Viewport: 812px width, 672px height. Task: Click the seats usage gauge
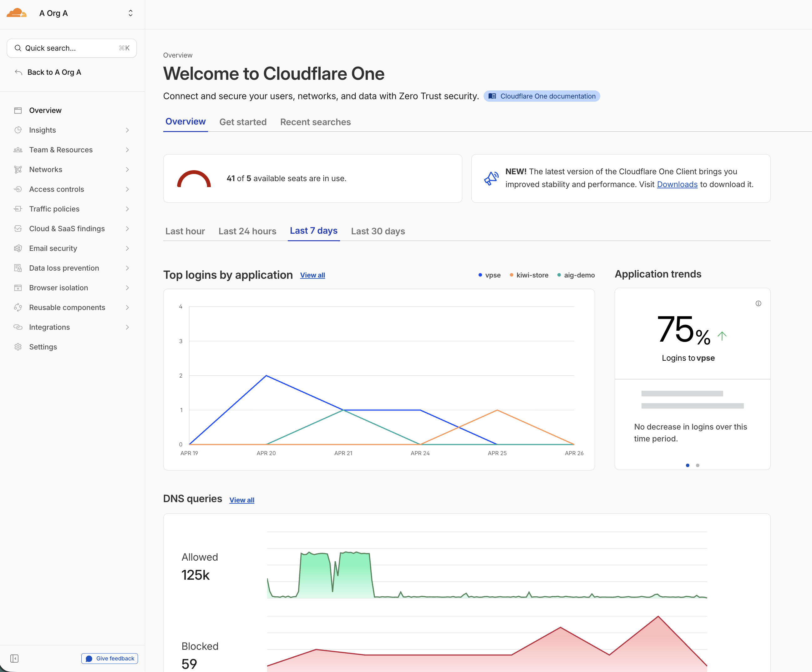[x=194, y=179]
